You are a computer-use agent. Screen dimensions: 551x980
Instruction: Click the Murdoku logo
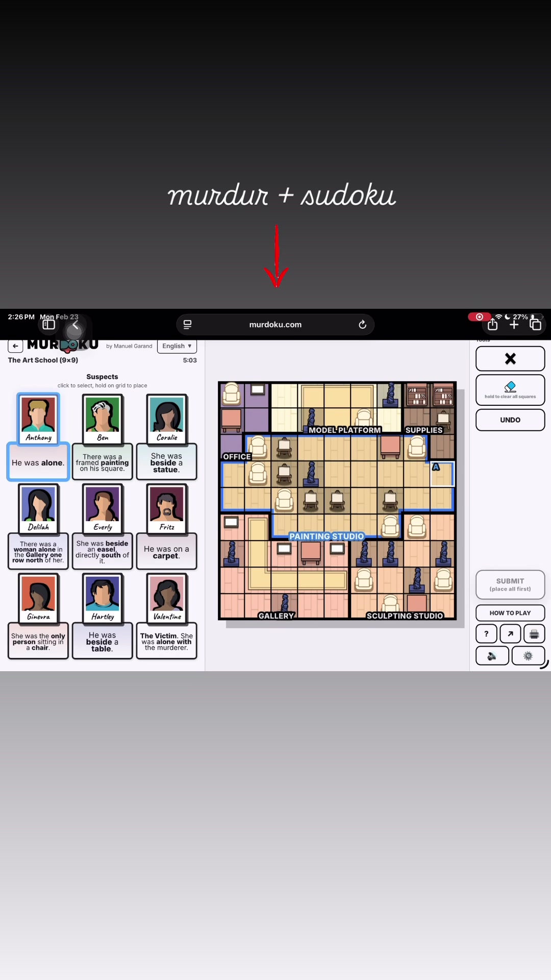coord(62,345)
